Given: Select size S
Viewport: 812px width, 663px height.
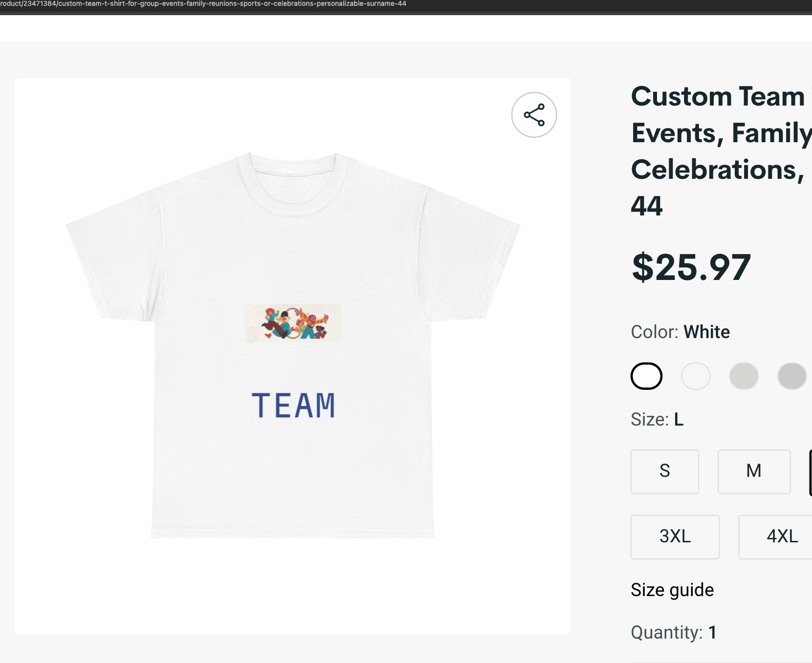Looking at the screenshot, I should coord(664,471).
